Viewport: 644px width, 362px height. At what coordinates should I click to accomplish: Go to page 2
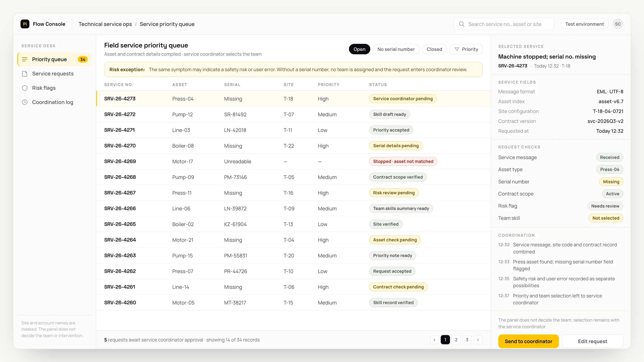coord(456,340)
